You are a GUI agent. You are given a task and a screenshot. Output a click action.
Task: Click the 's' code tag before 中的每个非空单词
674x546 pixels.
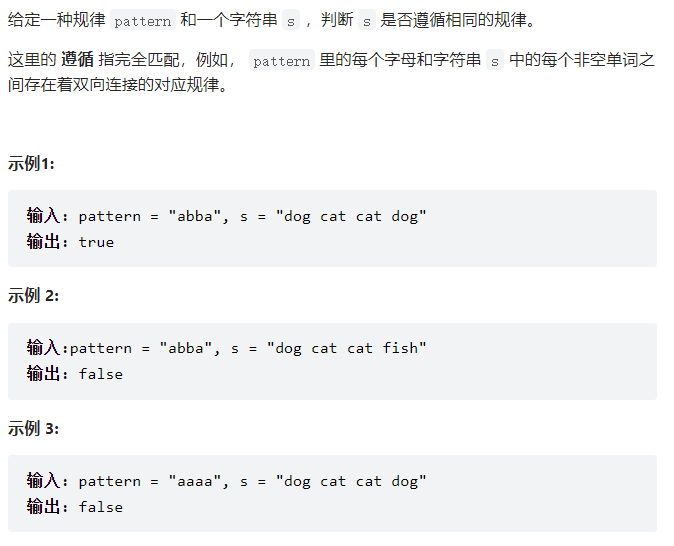pyautogui.click(x=495, y=60)
